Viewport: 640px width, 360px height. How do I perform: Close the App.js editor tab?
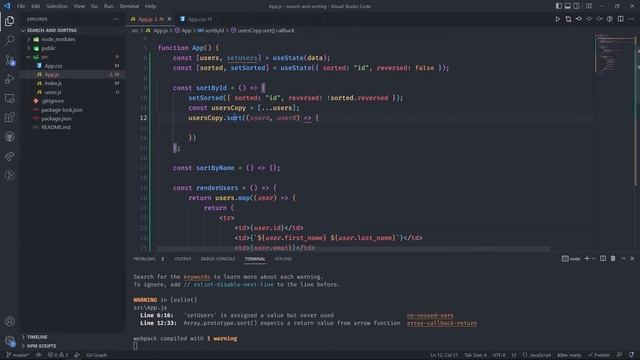point(169,19)
